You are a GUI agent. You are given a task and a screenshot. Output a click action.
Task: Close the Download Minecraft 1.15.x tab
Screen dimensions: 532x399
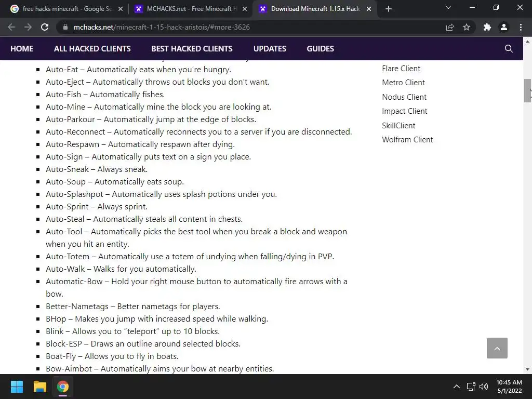tap(369, 9)
